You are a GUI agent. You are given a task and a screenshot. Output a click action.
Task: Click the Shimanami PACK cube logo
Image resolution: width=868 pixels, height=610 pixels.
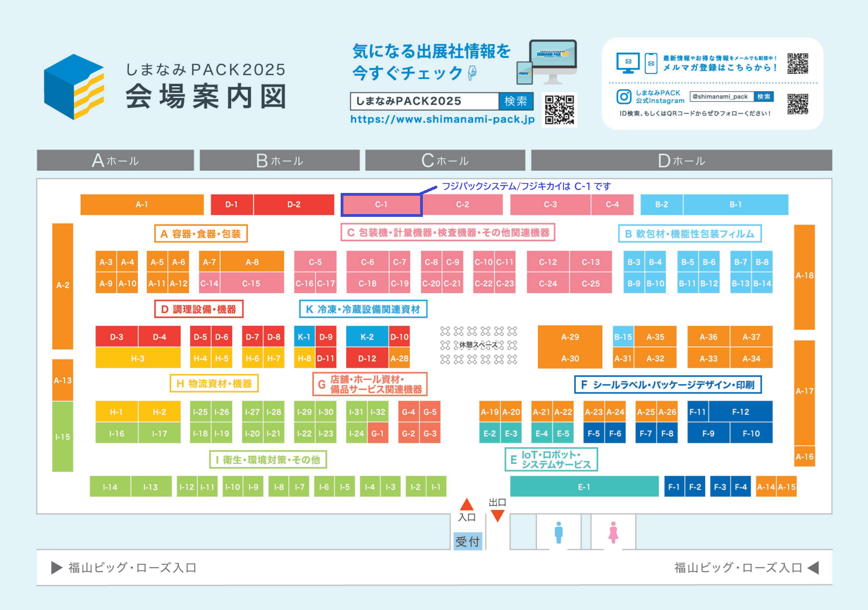point(74,87)
